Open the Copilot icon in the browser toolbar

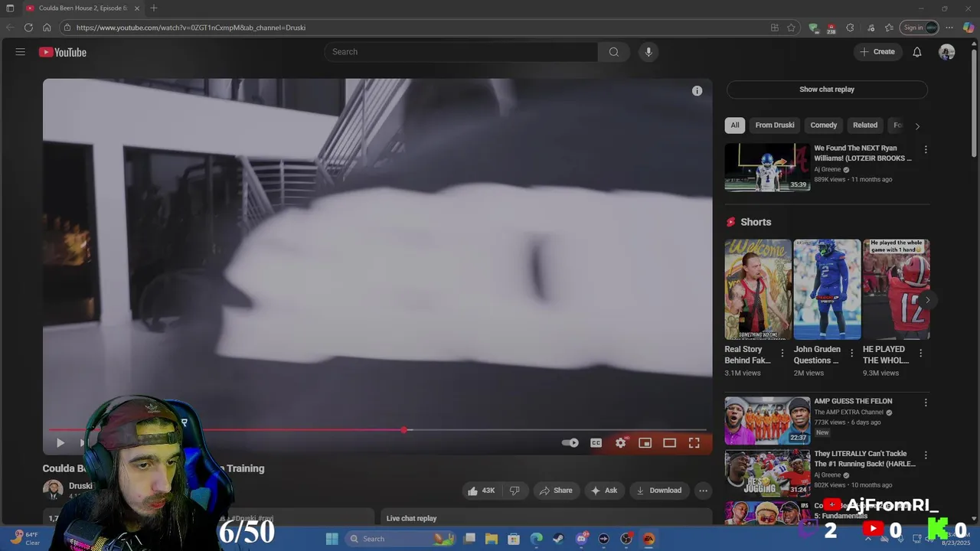coord(969,28)
